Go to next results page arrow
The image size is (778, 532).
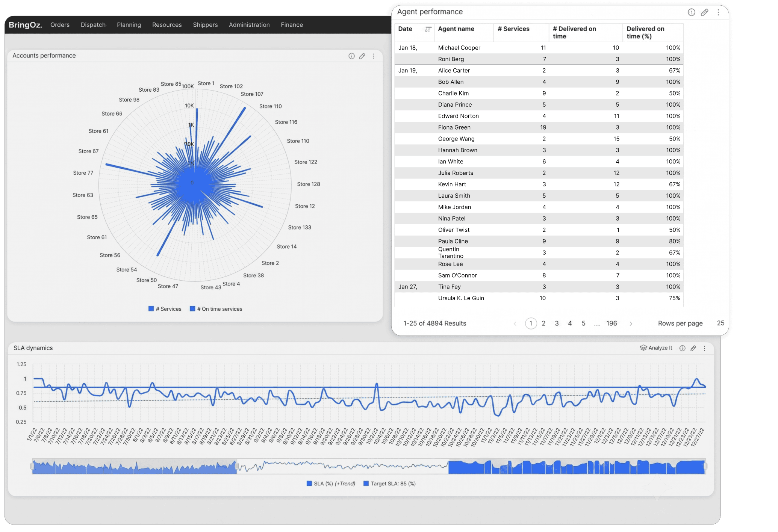click(631, 323)
